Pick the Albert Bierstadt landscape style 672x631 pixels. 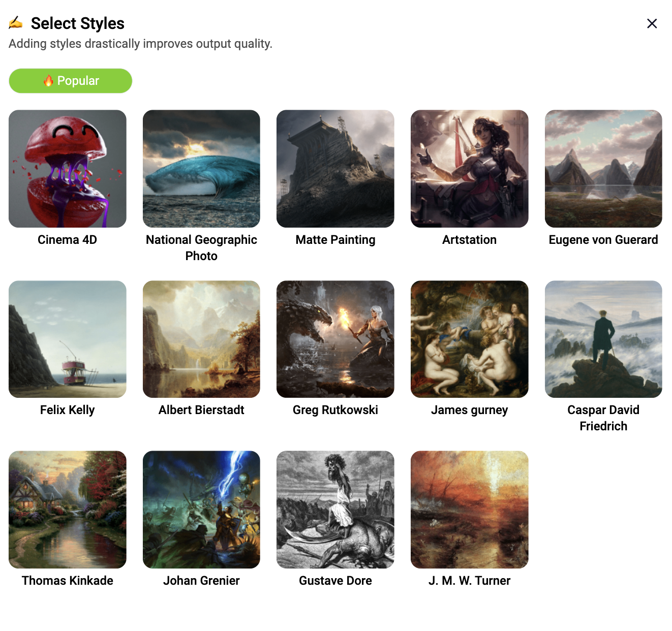point(201,339)
